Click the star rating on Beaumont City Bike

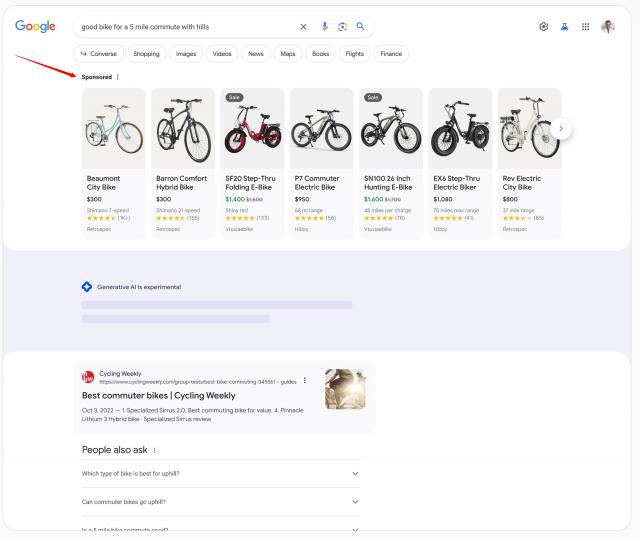coord(101,218)
